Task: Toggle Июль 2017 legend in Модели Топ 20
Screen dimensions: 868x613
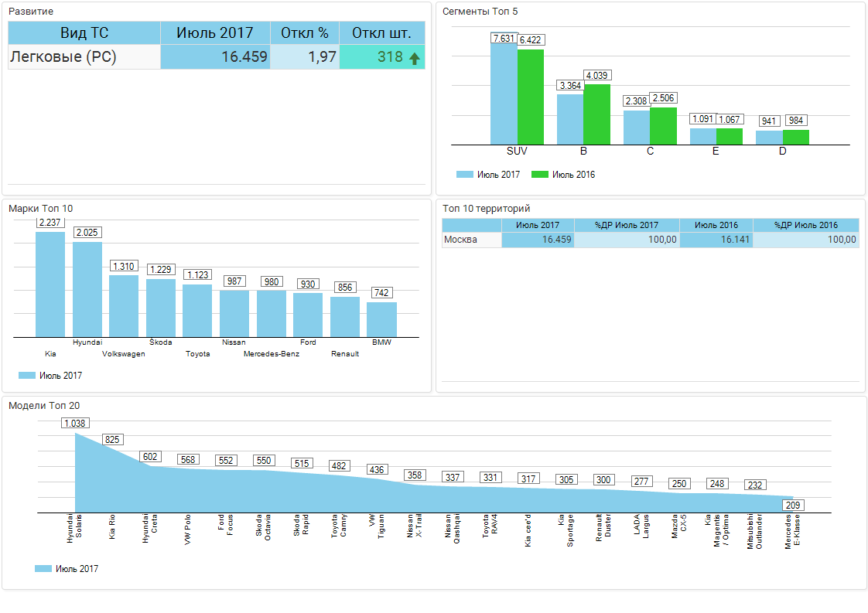Action: [x=43, y=569]
